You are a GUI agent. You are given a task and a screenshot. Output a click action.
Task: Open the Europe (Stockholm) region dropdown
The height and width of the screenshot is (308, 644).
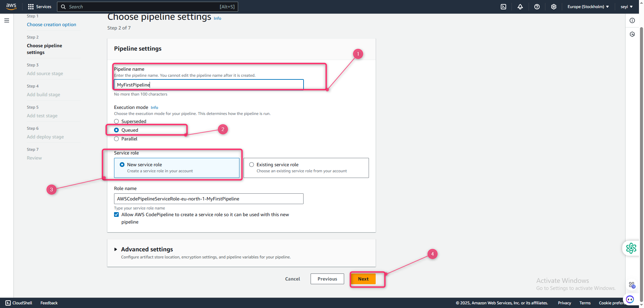588,7
